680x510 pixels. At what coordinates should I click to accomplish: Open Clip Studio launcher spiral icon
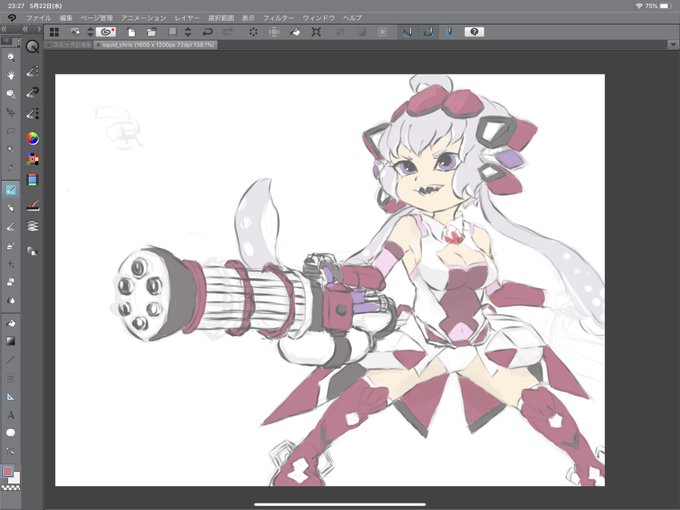click(106, 32)
